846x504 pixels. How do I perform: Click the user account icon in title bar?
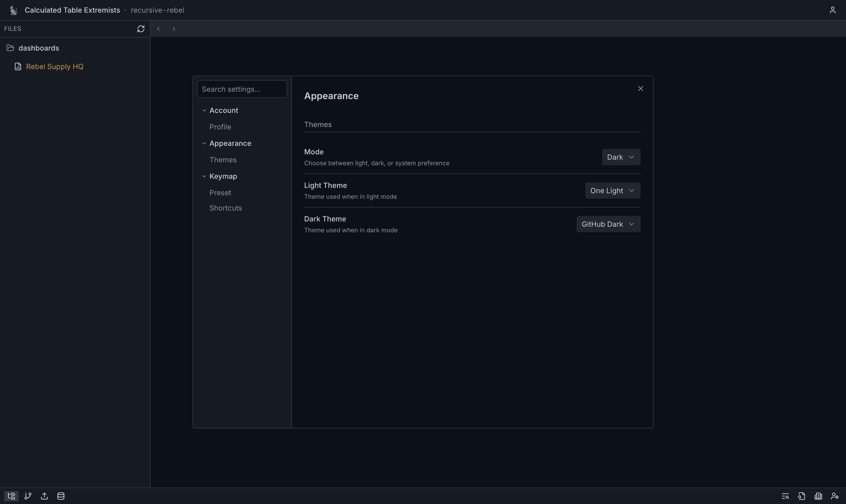coord(832,10)
